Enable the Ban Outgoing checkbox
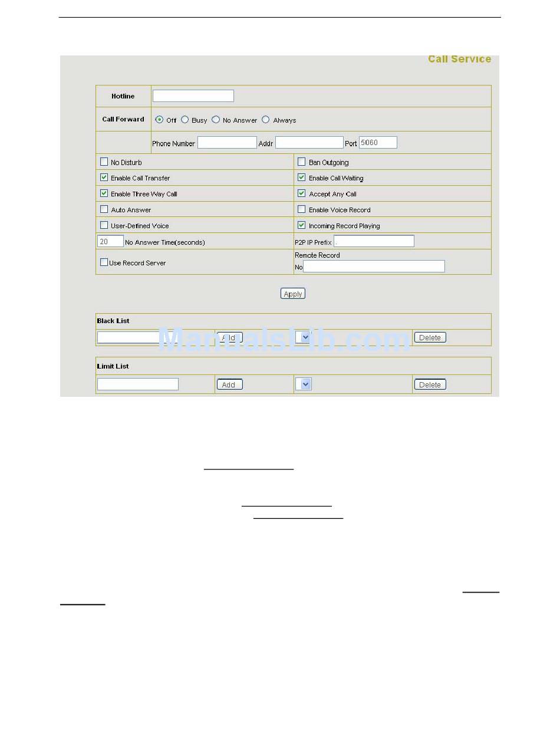The image size is (560, 743). point(302,162)
